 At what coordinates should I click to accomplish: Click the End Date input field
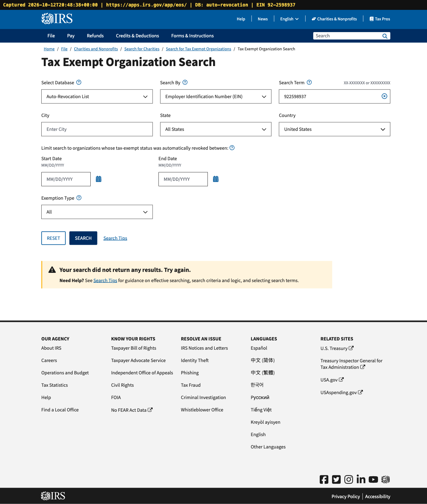pos(183,179)
